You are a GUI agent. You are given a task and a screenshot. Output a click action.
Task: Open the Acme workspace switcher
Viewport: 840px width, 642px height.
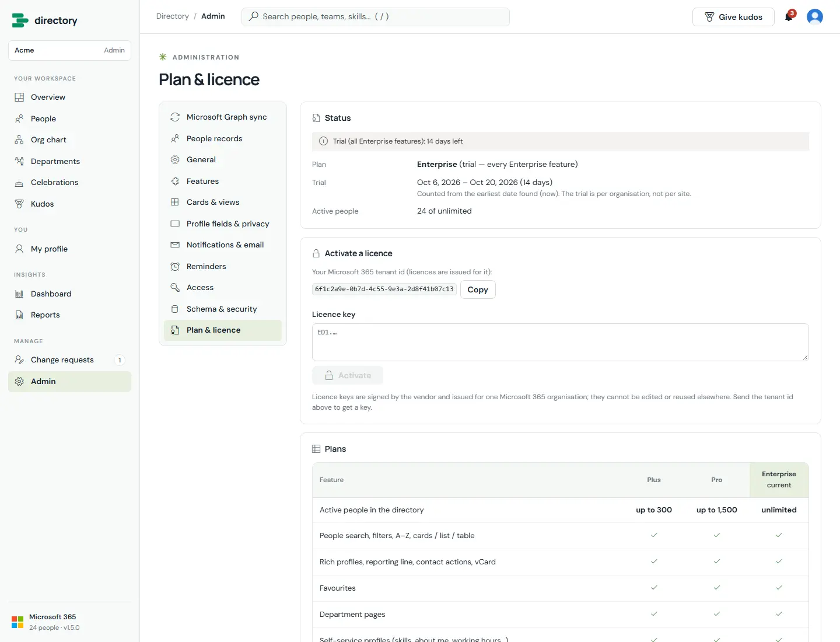69,50
